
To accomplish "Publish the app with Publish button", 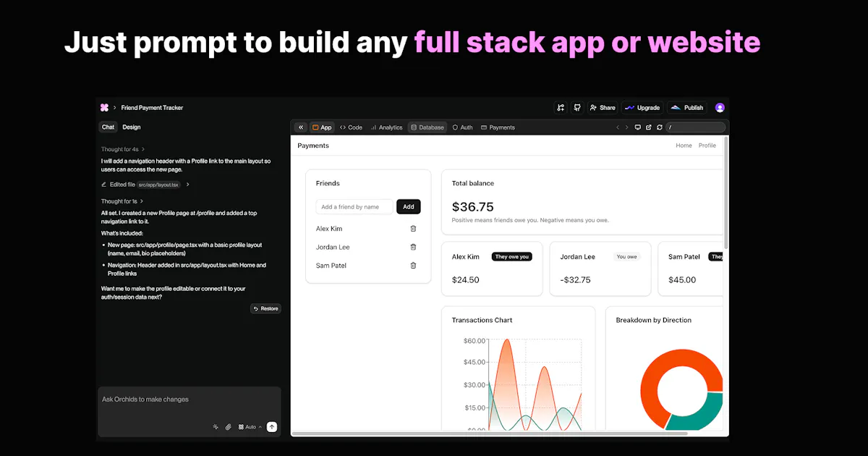I will coord(687,108).
